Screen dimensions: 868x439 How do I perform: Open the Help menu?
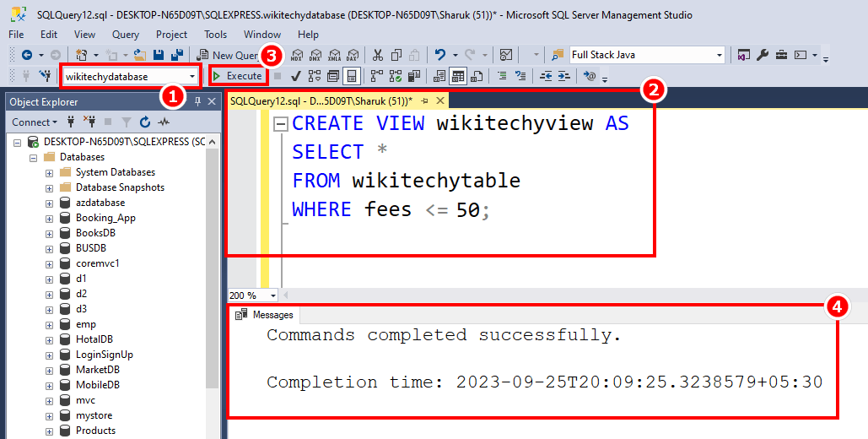point(309,35)
